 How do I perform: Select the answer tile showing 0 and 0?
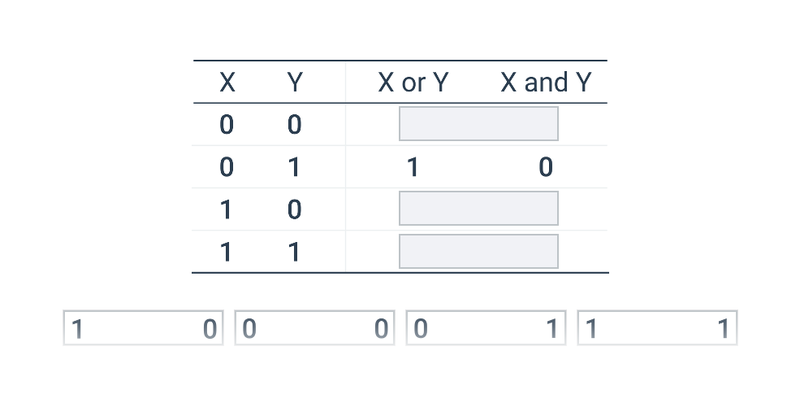tap(315, 328)
